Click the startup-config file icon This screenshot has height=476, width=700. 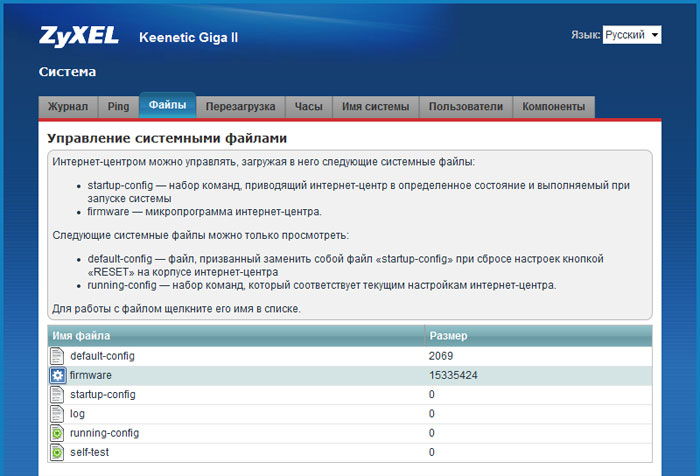pos(57,394)
